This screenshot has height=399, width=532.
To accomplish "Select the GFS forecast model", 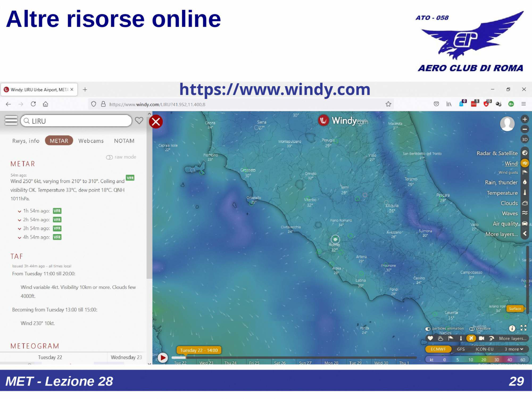I will click(461, 349).
